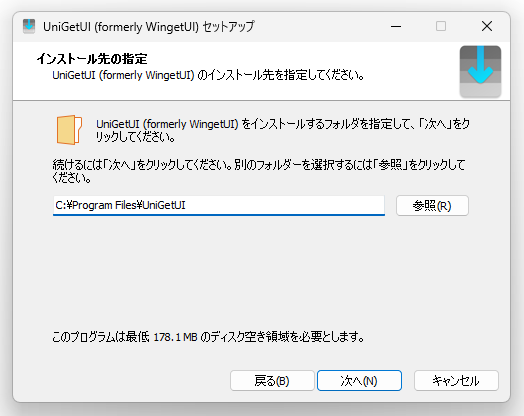Go back with 戻る(B) button
This screenshot has height=416, width=524.
tap(272, 381)
